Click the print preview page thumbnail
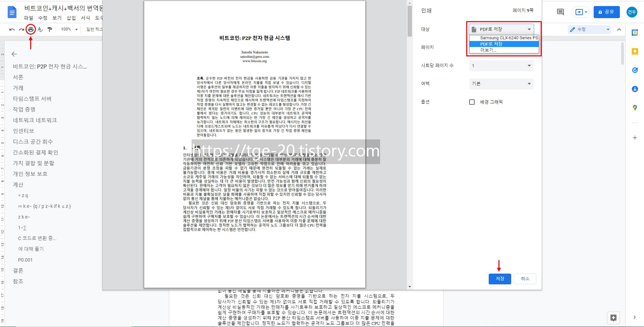Image resolution: width=644 pixels, height=327 pixels. pos(255,144)
